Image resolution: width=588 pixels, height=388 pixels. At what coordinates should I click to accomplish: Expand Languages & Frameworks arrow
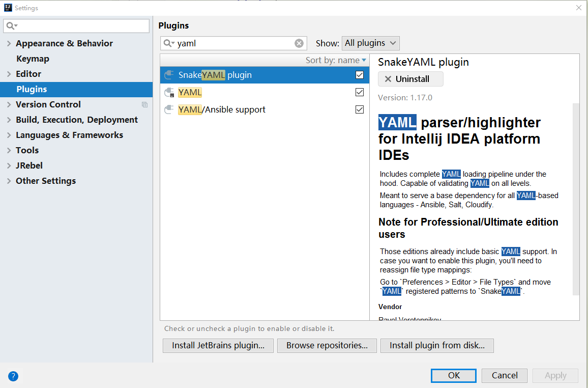click(9, 135)
